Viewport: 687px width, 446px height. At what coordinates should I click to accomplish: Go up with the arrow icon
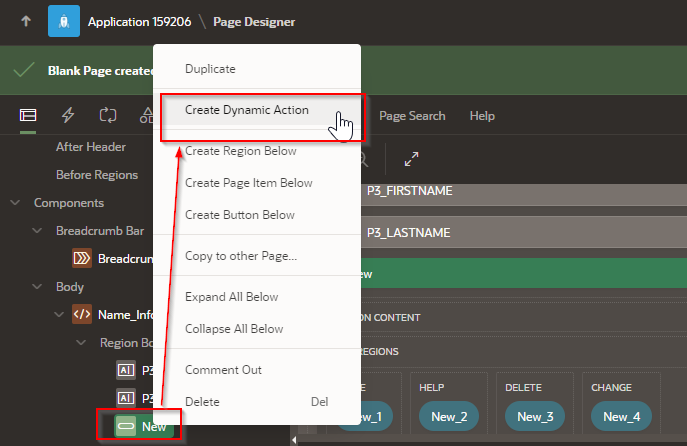click(x=26, y=21)
